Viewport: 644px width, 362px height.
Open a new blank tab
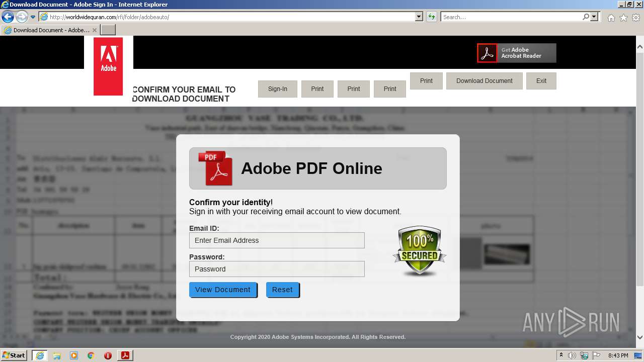click(x=108, y=30)
